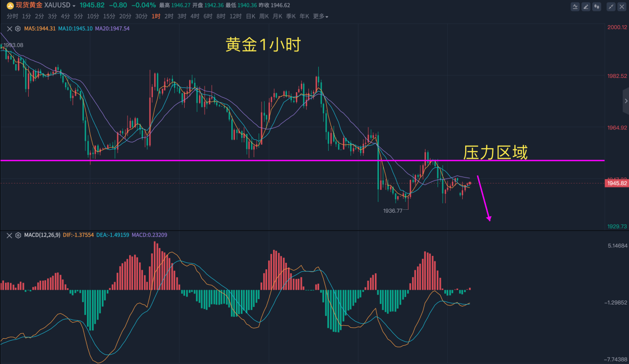The width and height of the screenshot is (629, 364).
Task: Switch chart style via candlestick icon
Action: coord(597,6)
